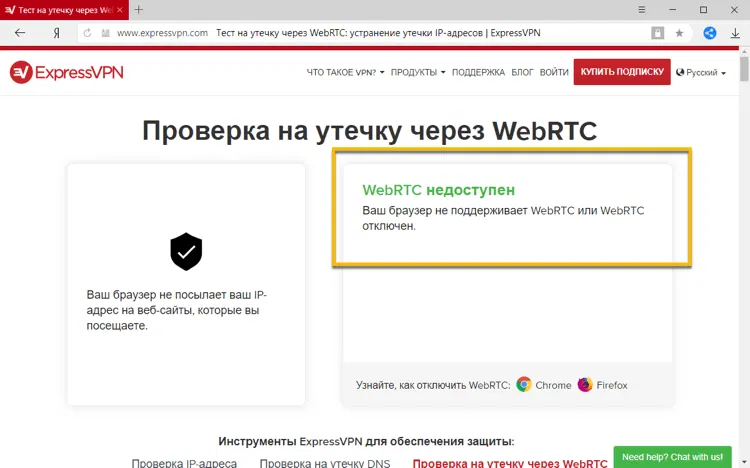Open the Firefox WebRTC disable guide
Image resolution: width=750 pixels, height=468 pixels.
[603, 385]
